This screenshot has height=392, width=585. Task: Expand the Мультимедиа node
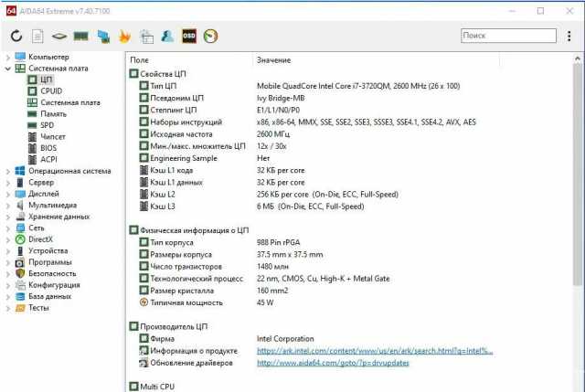click(x=8, y=206)
